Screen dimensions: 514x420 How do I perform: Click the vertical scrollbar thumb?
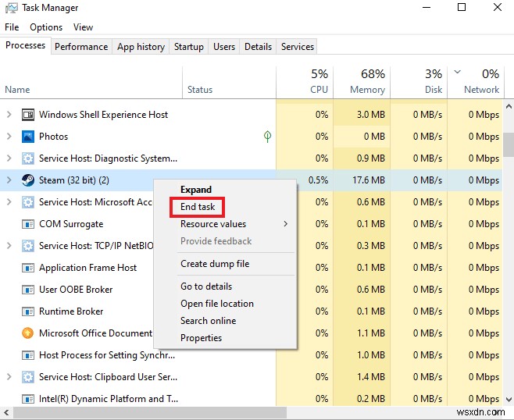pos(509,144)
